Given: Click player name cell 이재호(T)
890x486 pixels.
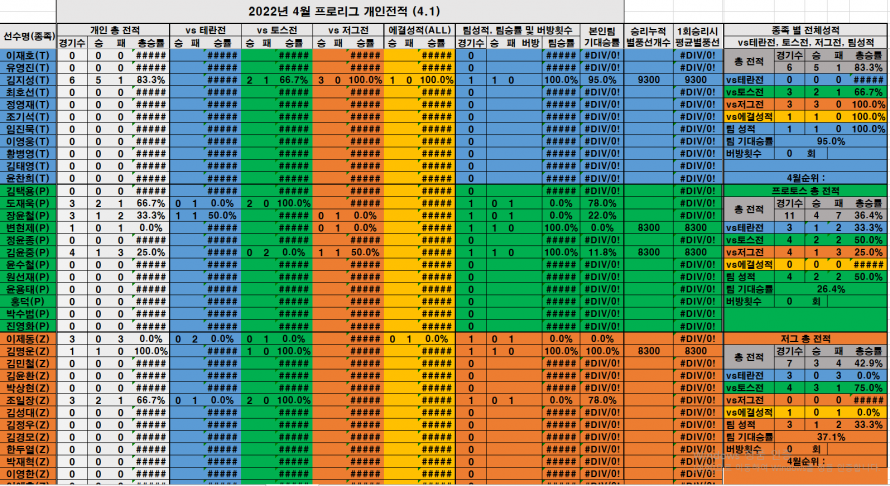Looking at the screenshot, I should click(x=28, y=55).
